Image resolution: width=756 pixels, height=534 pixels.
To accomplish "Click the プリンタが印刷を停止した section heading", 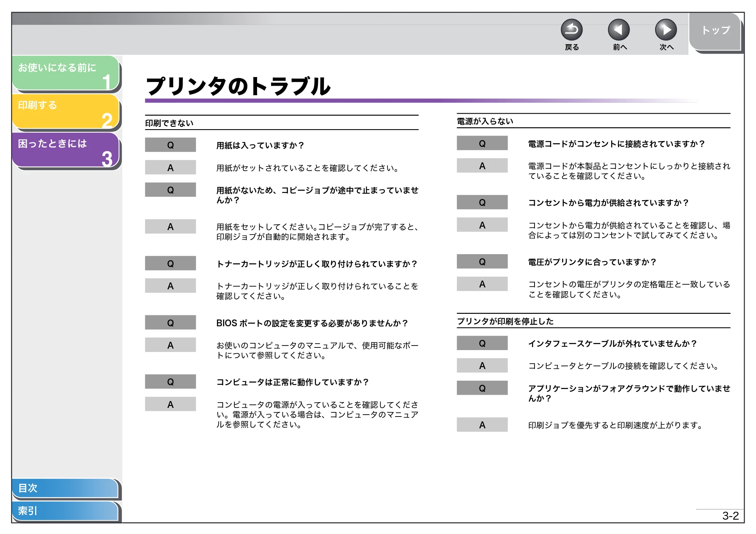I will [x=505, y=321].
